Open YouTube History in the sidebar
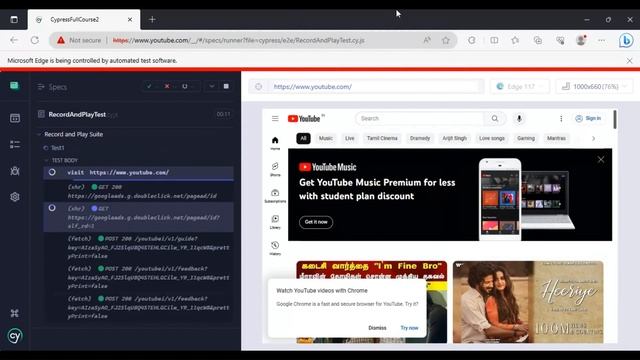This screenshot has height=360, width=640. [275, 248]
